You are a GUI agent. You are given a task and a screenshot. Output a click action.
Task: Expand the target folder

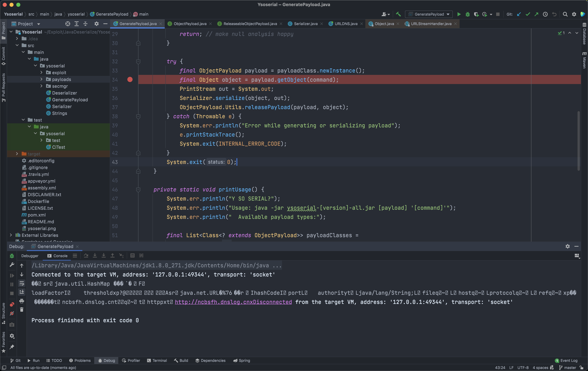tap(17, 154)
